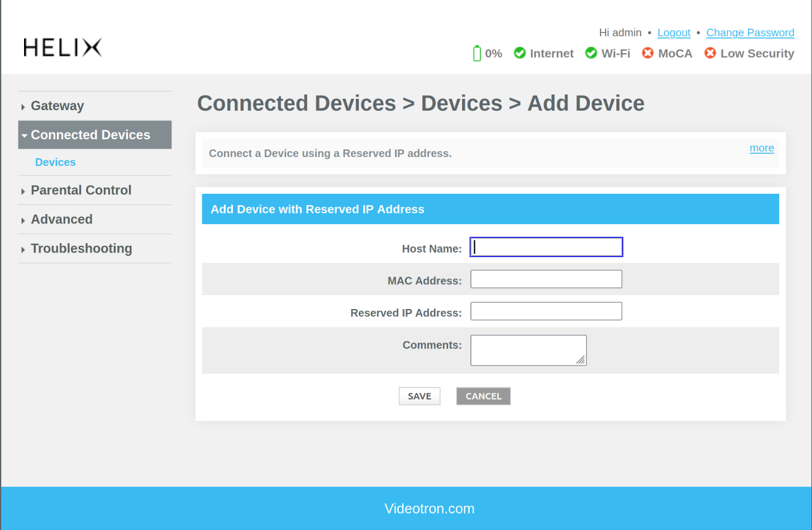Click the green Internet status checkmark
Image resolution: width=812 pixels, height=530 pixels.
520,53
